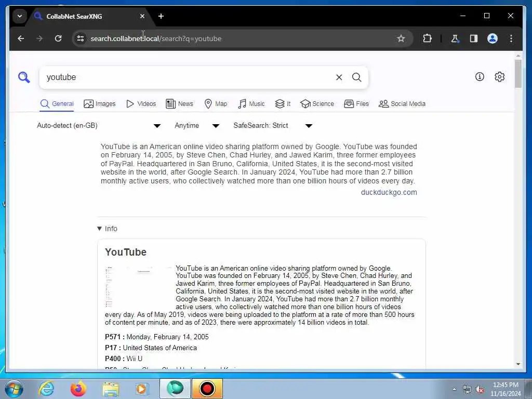Open Chrome Labs flask icon
Screen dimensions: 532x399
click(x=455, y=38)
